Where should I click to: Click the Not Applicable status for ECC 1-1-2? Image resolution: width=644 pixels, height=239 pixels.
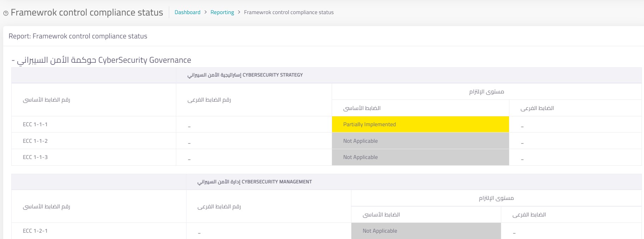tap(360, 141)
